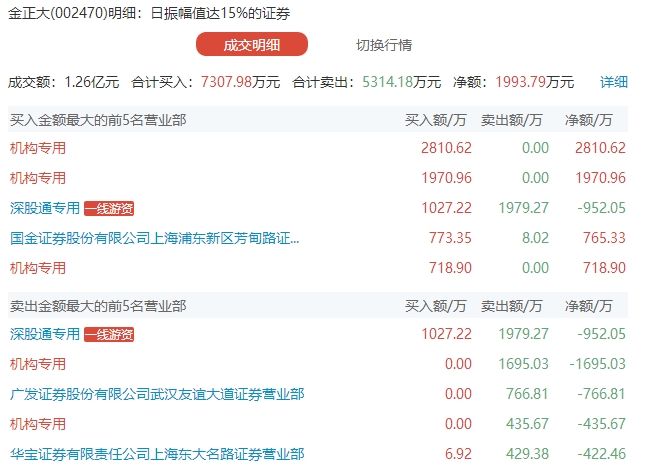Click the 一线游资 badge in the buyers section

[109, 209]
